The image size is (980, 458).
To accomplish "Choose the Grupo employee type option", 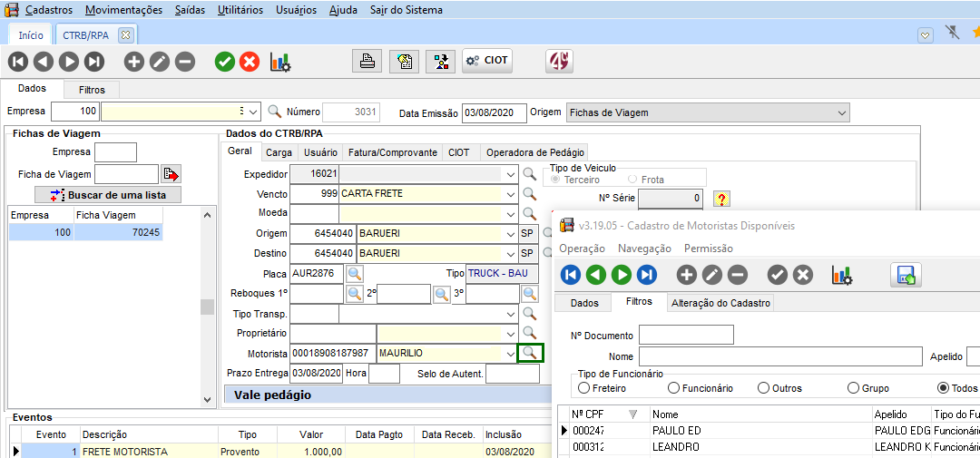I will (x=853, y=388).
